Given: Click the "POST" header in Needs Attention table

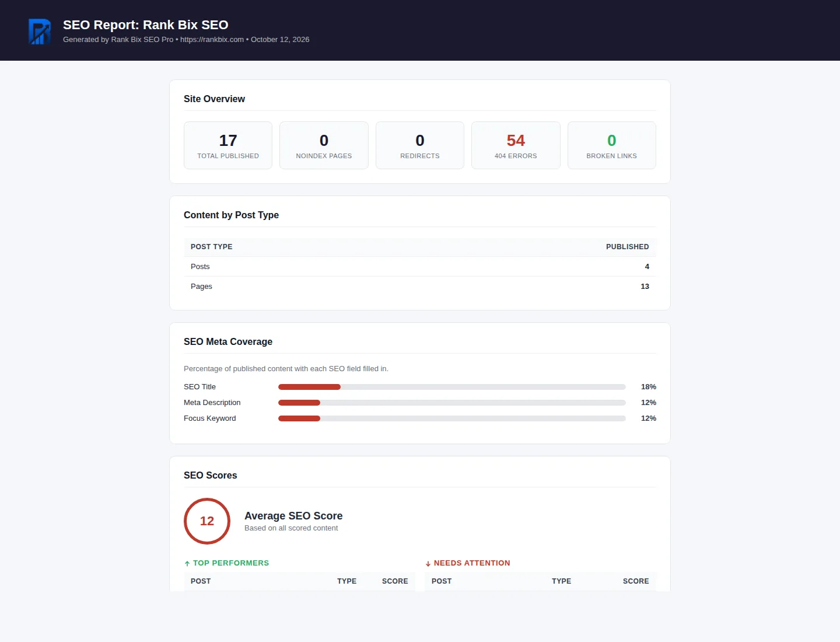Looking at the screenshot, I should click(442, 581).
